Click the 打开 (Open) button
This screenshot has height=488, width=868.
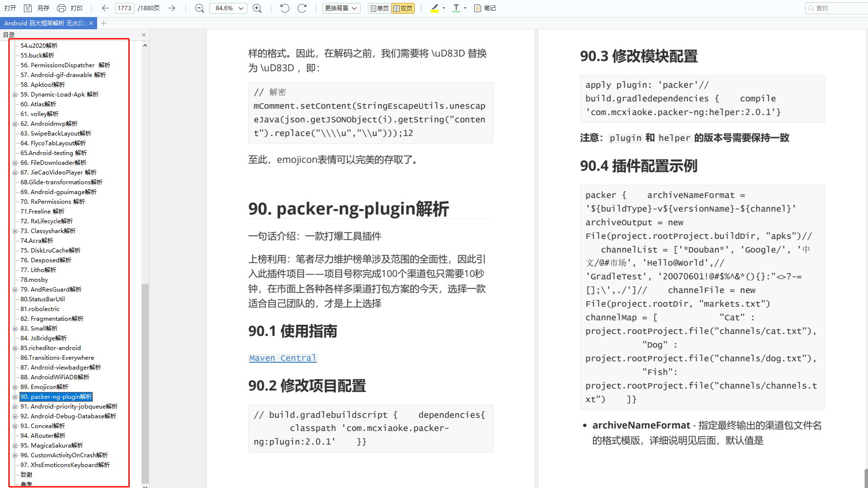pos(10,8)
